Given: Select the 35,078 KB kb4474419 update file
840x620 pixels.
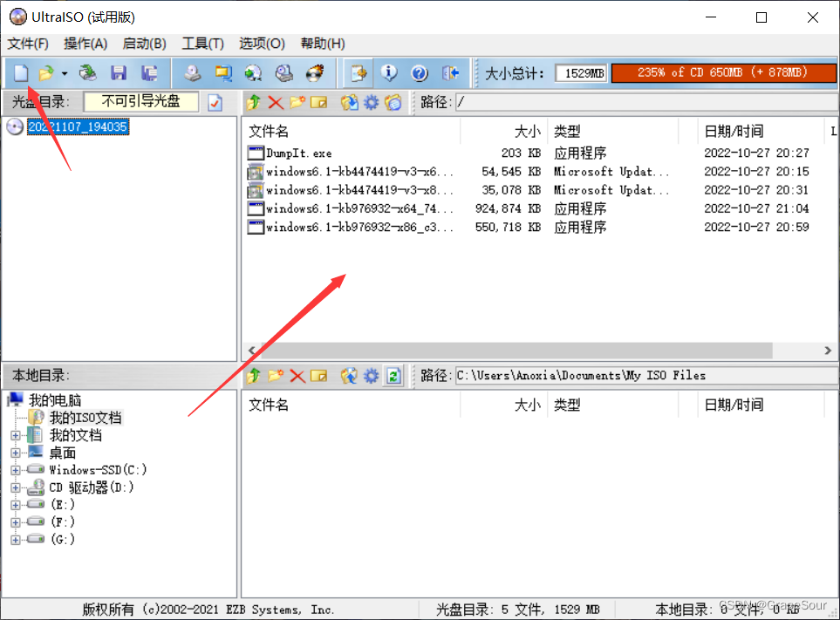Looking at the screenshot, I should click(351, 190).
